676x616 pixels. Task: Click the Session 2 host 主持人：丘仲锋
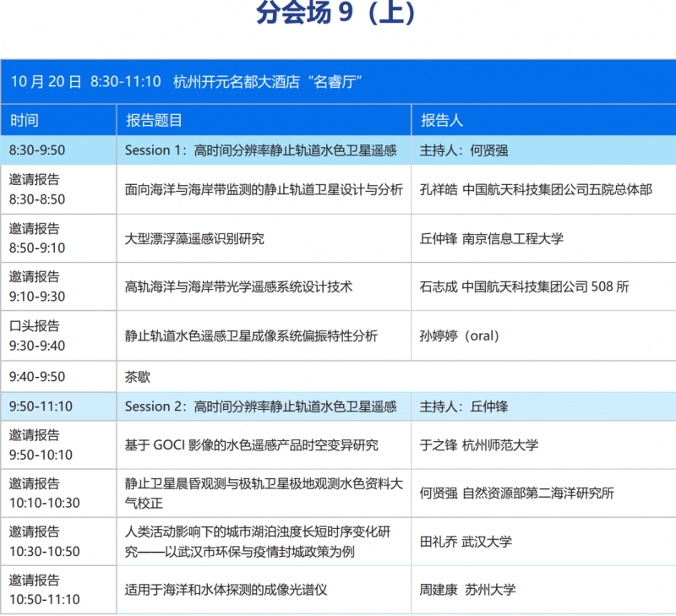[x=464, y=406]
